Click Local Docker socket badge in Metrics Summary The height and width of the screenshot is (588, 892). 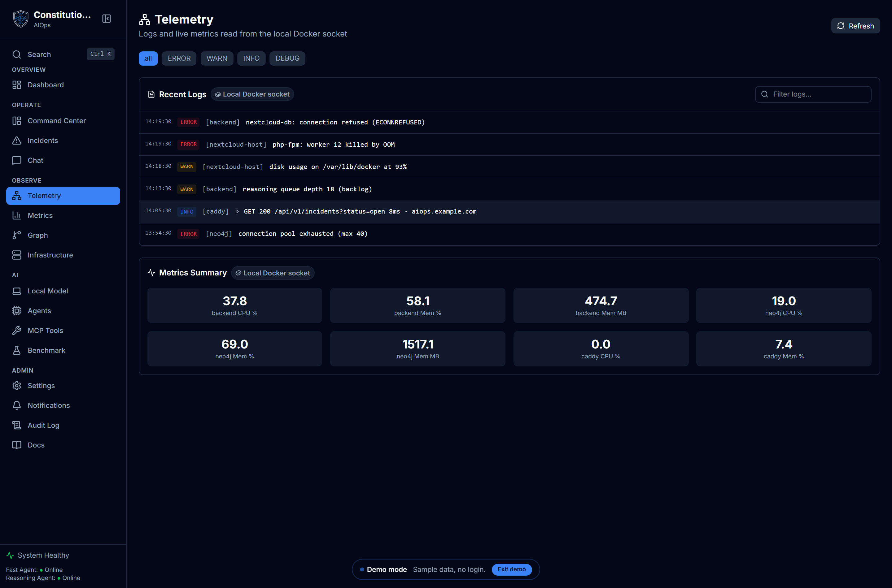click(273, 273)
